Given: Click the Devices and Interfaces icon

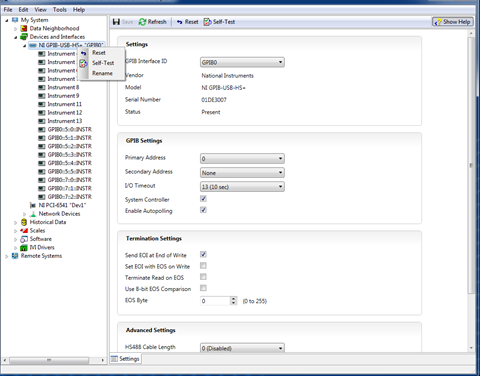Looking at the screenshot, I should coord(24,37).
